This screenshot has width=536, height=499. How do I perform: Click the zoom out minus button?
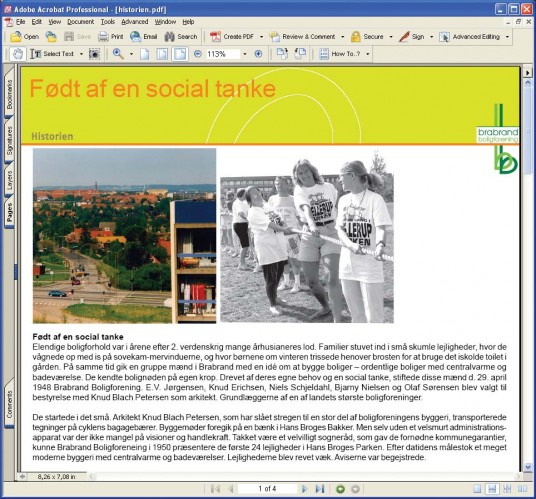pos(198,54)
